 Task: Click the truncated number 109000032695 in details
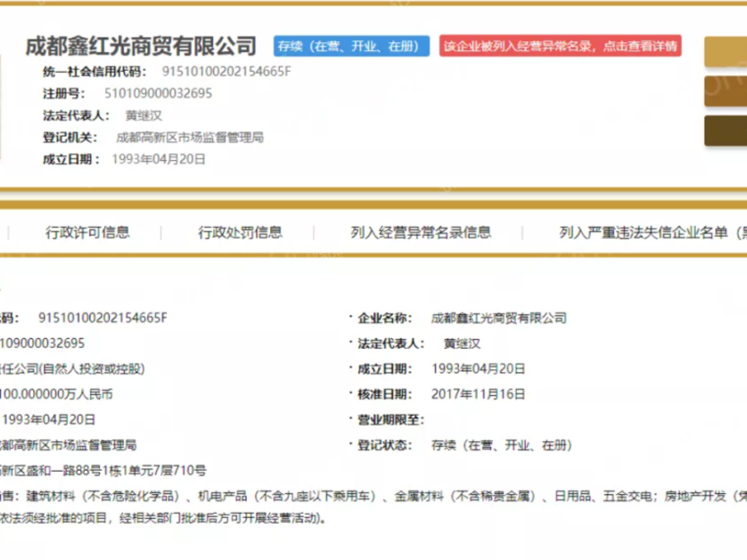click(42, 343)
